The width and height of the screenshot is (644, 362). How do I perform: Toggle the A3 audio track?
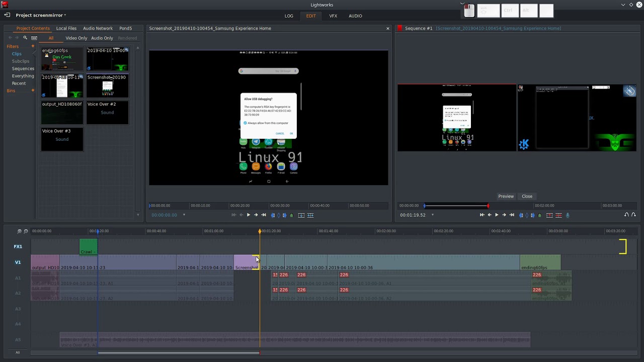[x=18, y=309]
